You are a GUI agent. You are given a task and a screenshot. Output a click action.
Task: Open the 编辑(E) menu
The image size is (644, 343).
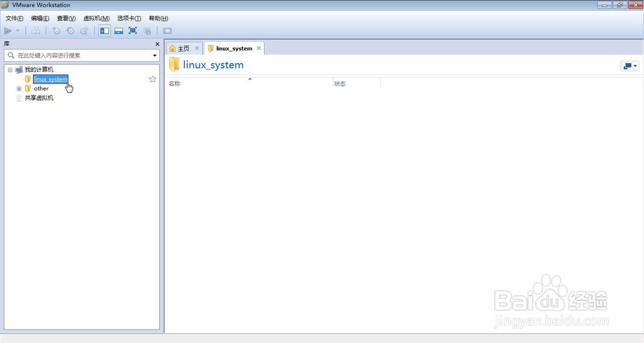tap(40, 18)
